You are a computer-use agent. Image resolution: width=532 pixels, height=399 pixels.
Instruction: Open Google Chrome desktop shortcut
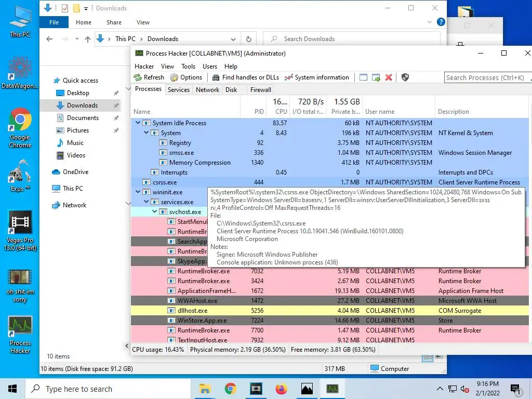point(20,128)
